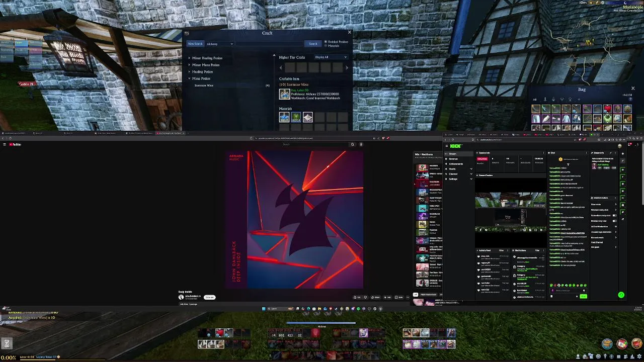The width and height of the screenshot is (644, 362).
Task: Select the white powder material icon in Materials
Action: pos(307,117)
